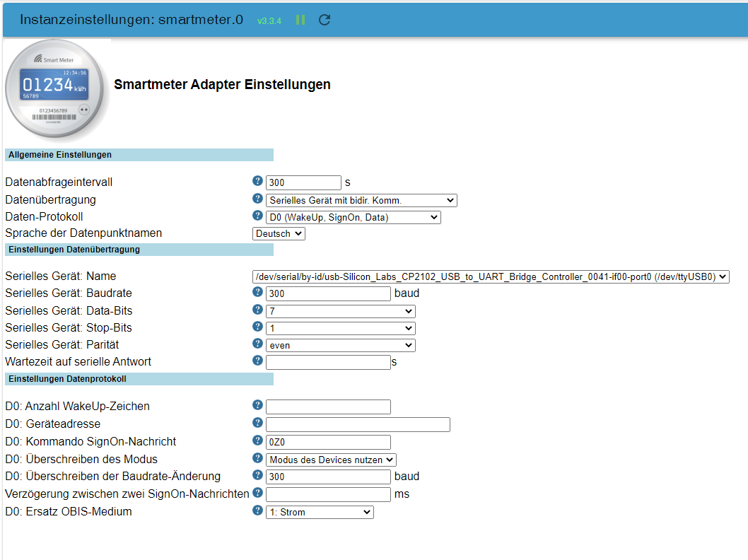The width and height of the screenshot is (748, 560).
Task: Click the Einstellungen Datenprotokoll section header
Action: coord(139,379)
